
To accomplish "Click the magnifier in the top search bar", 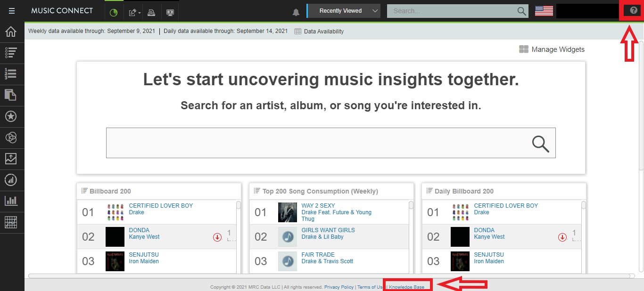I will coord(521,11).
